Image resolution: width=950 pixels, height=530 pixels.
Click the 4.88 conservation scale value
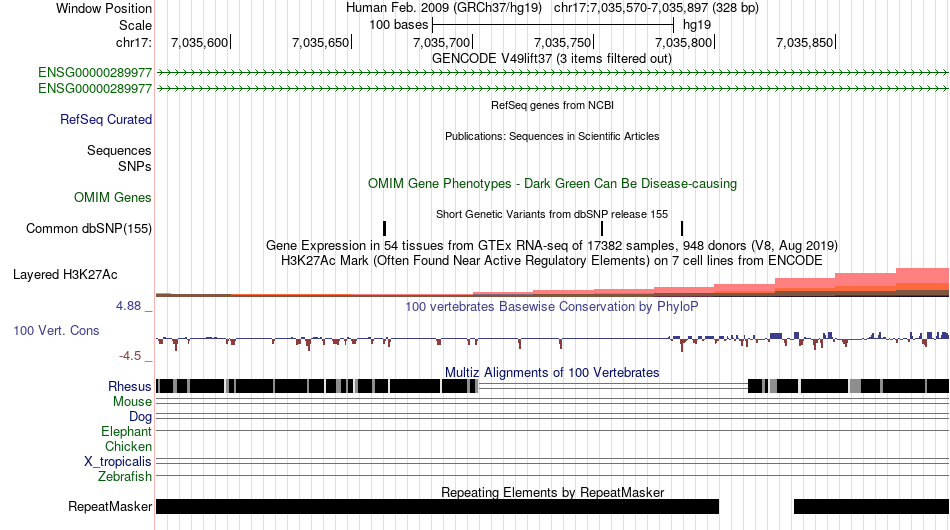coord(128,306)
